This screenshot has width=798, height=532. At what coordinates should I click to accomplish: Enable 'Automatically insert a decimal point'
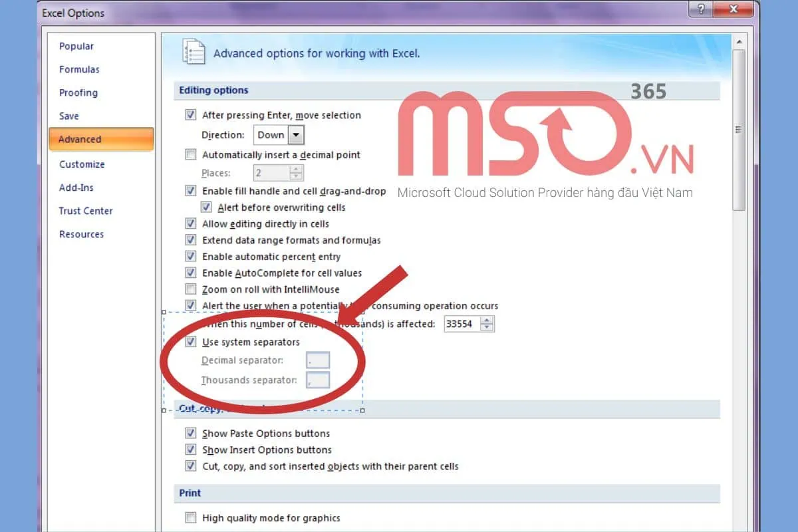[x=191, y=155]
